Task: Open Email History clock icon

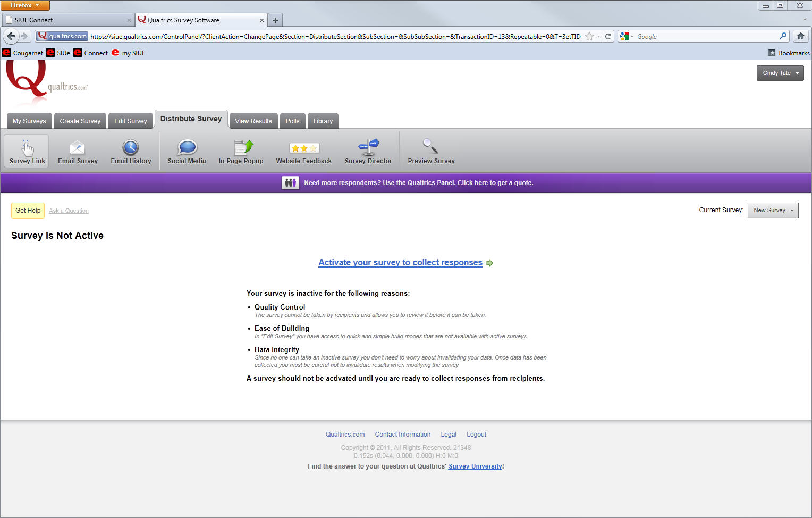Action: click(x=131, y=147)
